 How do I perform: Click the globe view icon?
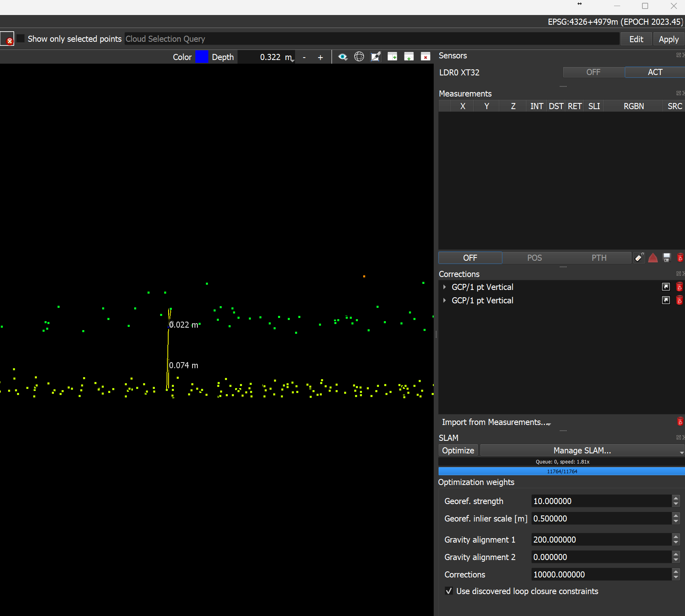[x=359, y=57]
